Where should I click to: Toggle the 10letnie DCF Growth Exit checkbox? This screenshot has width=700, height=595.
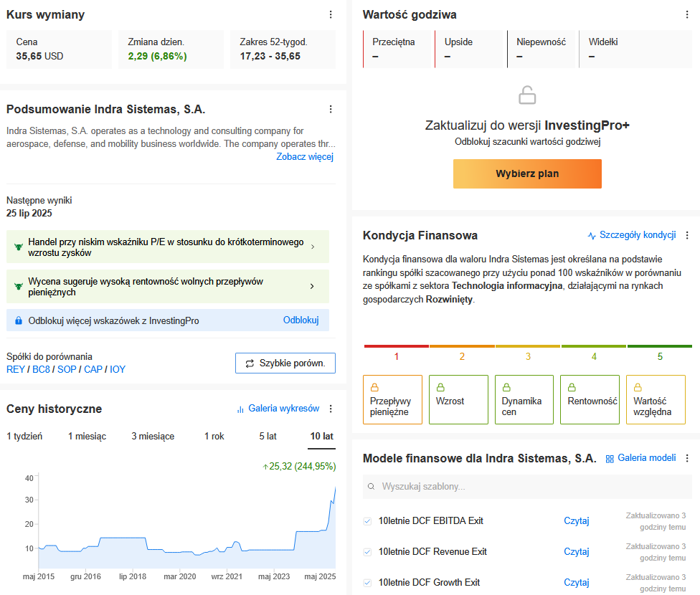pos(367,583)
